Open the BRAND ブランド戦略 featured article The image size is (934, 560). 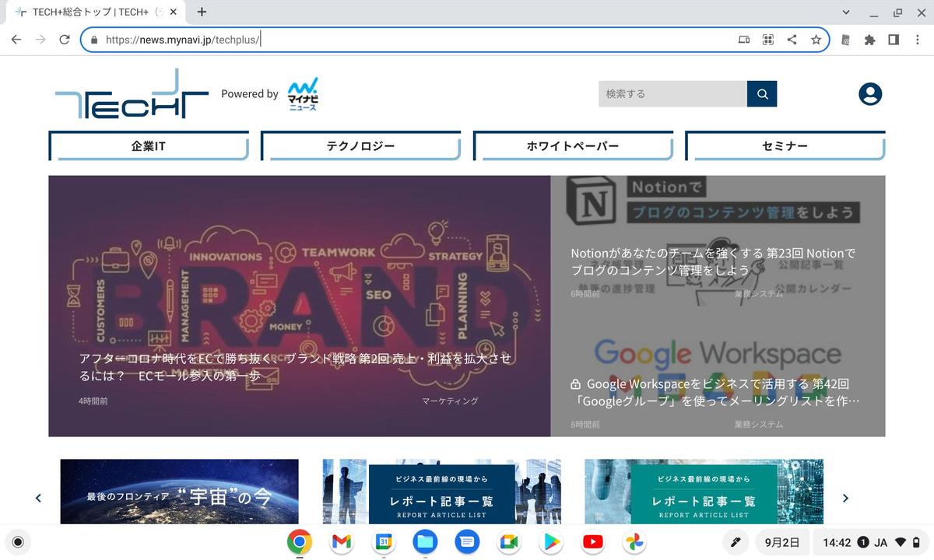(x=300, y=306)
